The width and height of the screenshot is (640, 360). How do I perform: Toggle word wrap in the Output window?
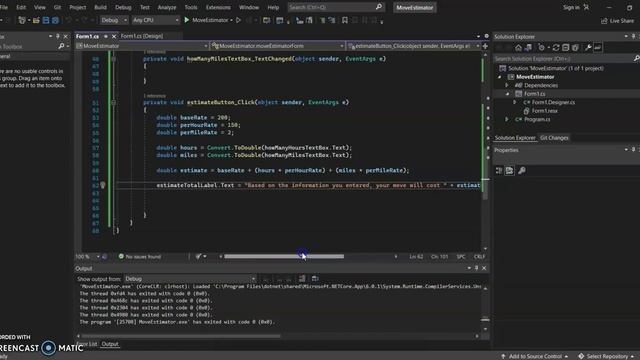315,279
